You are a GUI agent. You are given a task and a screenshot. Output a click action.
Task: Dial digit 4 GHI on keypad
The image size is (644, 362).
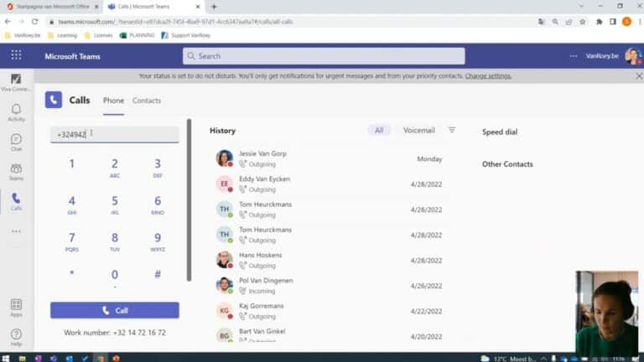point(72,204)
